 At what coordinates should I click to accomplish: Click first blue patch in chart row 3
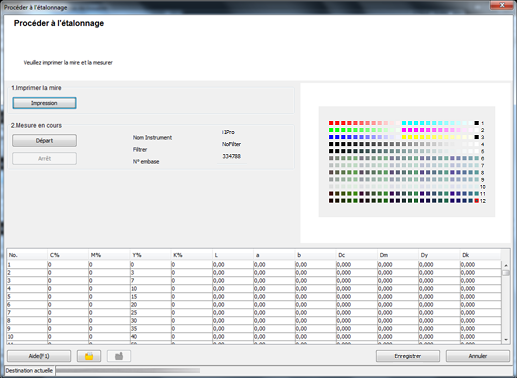331,137
